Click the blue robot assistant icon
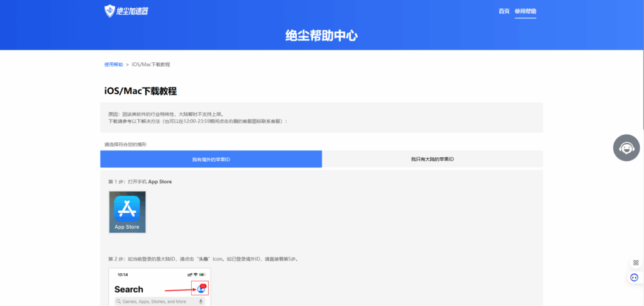This screenshot has width=644, height=306. [x=635, y=277]
